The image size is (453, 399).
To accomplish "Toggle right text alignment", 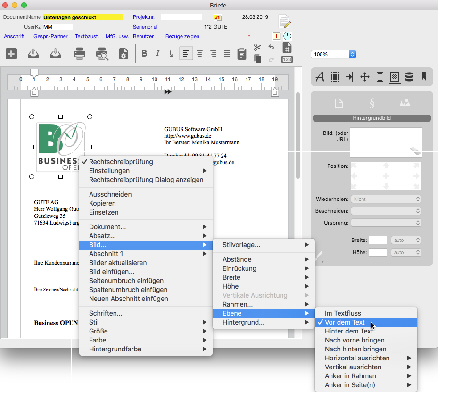I will (213, 53).
